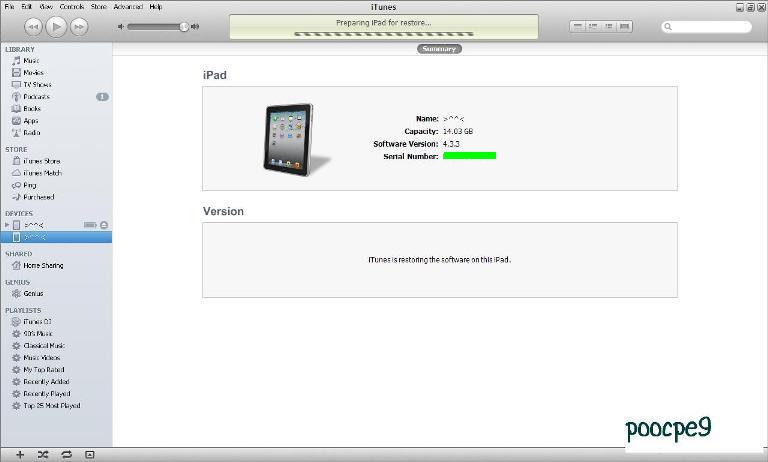The width and height of the screenshot is (768, 462).
Task: Click the restore progress bar
Action: pyautogui.click(x=384, y=34)
